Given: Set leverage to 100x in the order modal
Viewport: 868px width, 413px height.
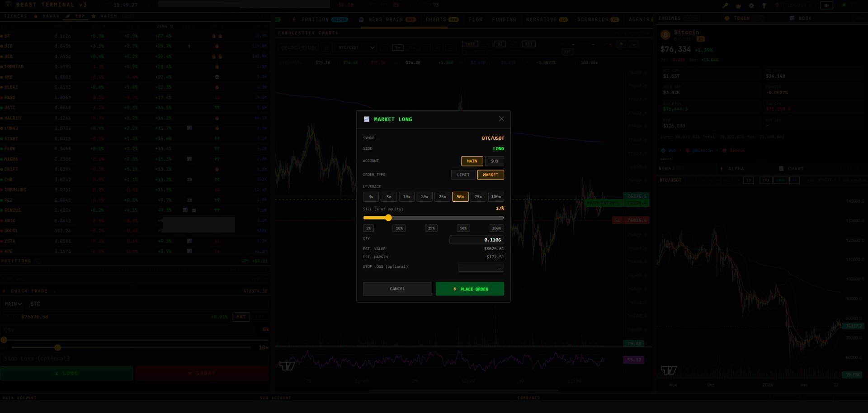Looking at the screenshot, I should (496, 196).
